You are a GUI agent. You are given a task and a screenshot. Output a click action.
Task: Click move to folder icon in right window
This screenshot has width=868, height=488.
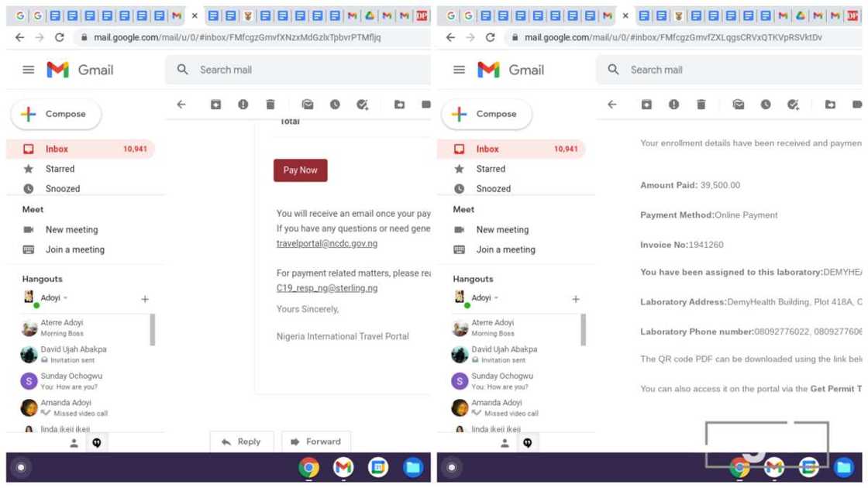click(830, 105)
